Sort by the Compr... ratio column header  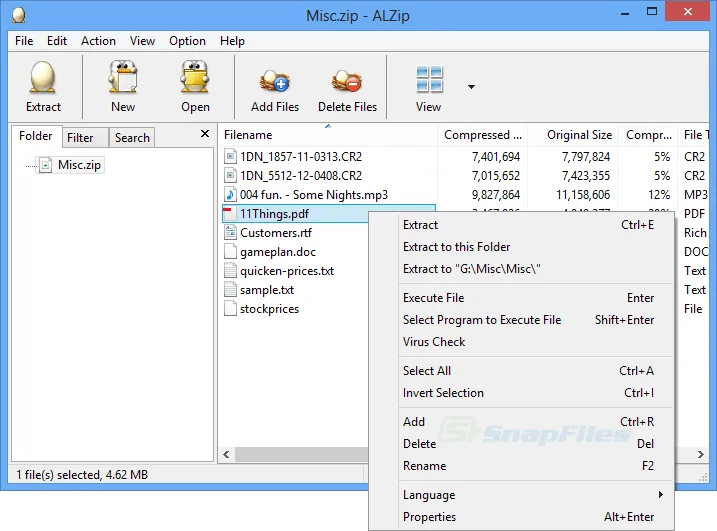[647, 135]
